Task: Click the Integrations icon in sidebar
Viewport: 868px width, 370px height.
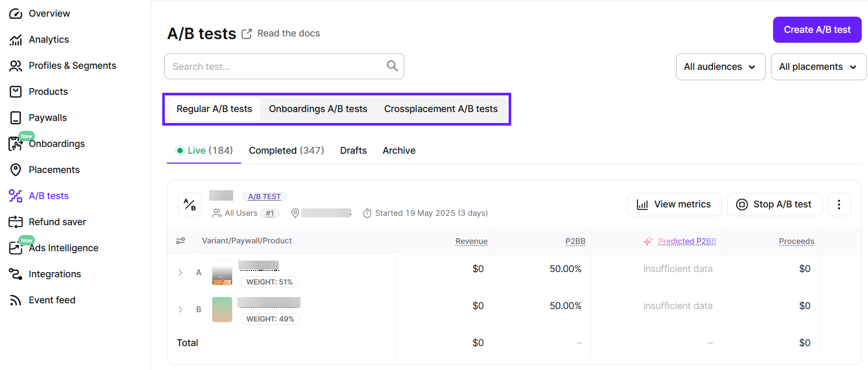Action: pyautogui.click(x=16, y=274)
